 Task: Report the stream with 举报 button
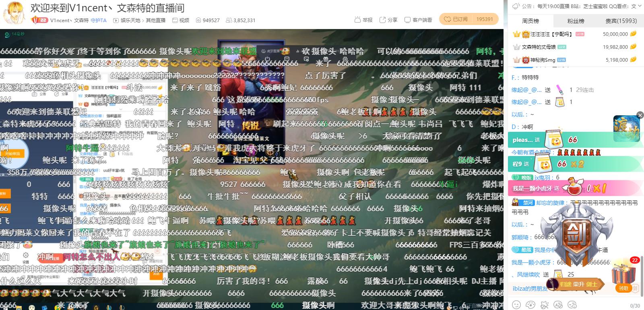363,20
